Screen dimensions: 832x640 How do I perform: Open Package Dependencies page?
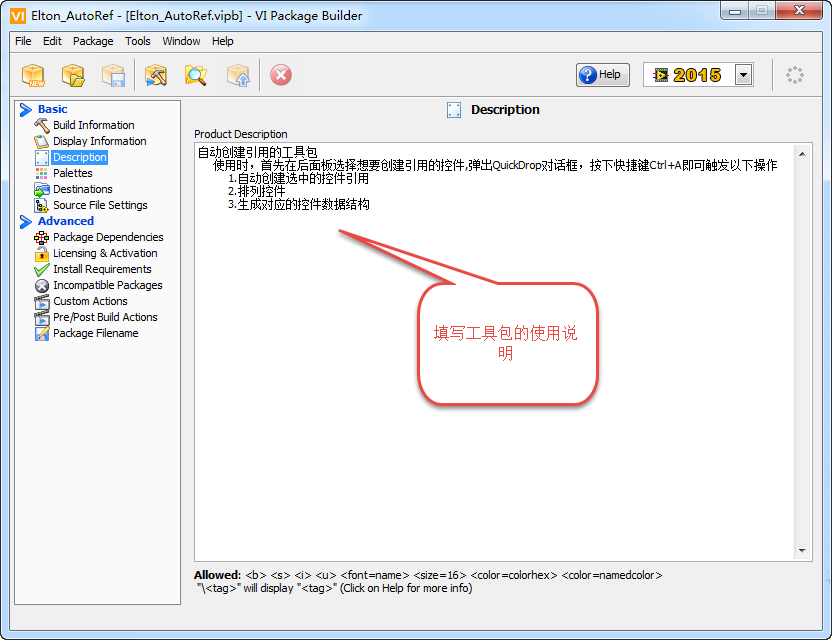pos(108,237)
